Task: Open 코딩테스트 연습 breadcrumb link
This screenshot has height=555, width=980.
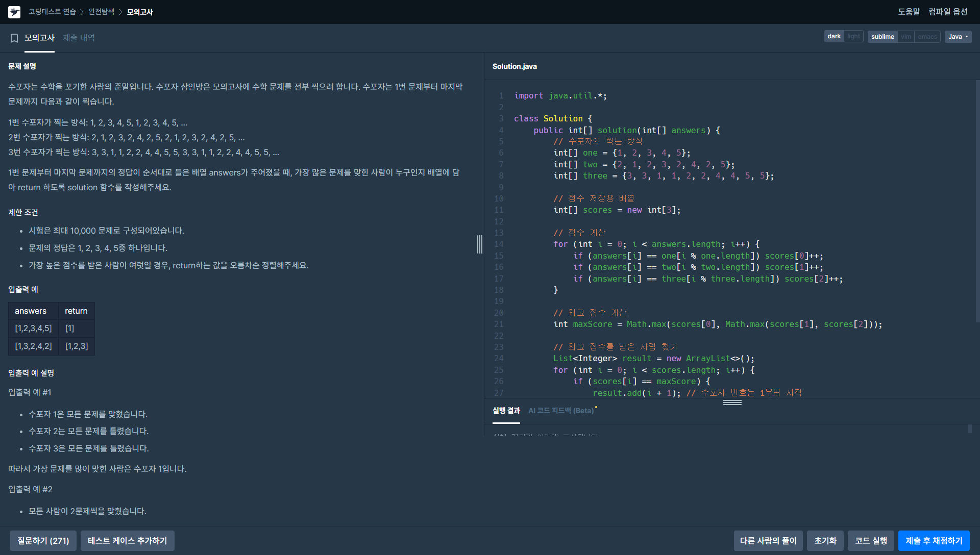Action: tap(52, 12)
